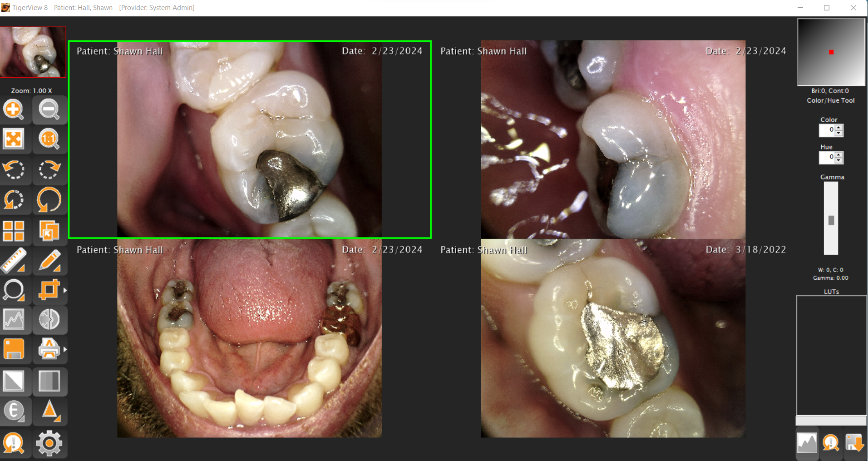Click the Gamma slider handle
Screen dimensions: 868x461
coord(831,220)
